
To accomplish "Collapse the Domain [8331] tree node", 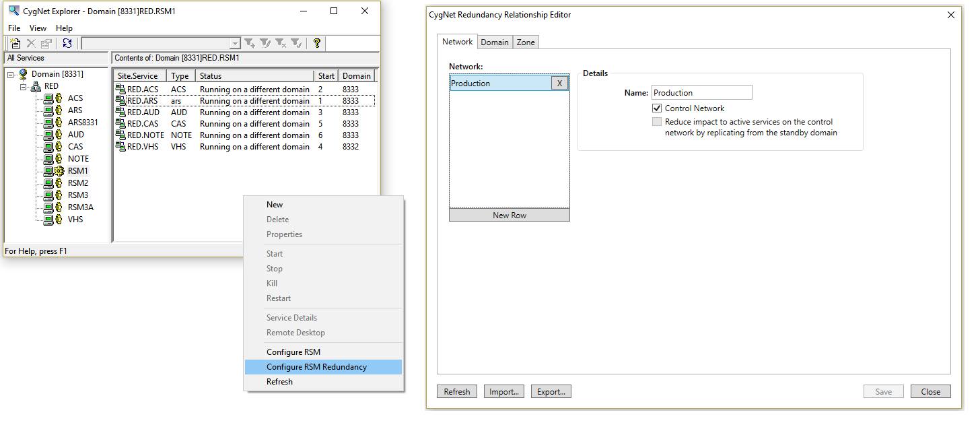I will [11, 75].
